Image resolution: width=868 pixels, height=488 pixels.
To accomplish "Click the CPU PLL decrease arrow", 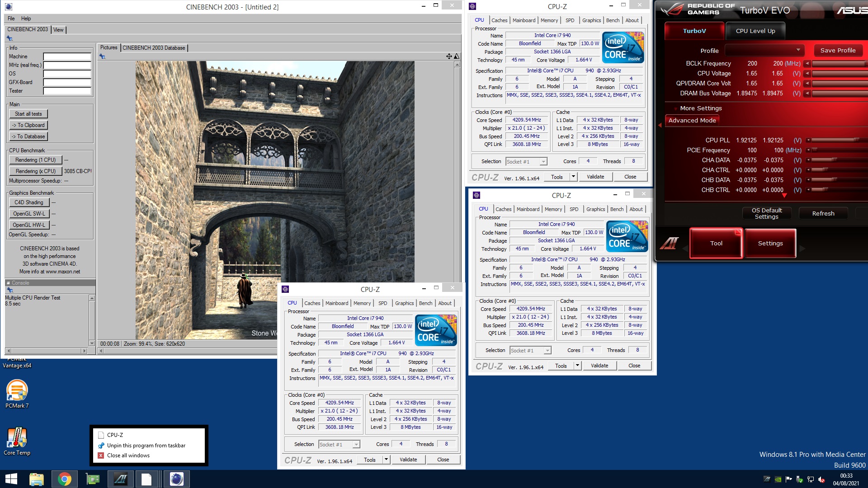I will 808,140.
